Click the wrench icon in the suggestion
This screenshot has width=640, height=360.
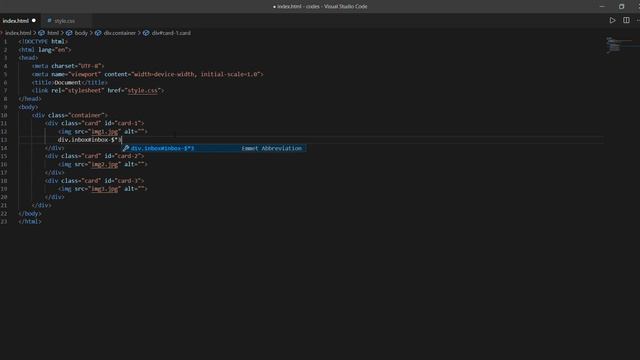click(126, 148)
